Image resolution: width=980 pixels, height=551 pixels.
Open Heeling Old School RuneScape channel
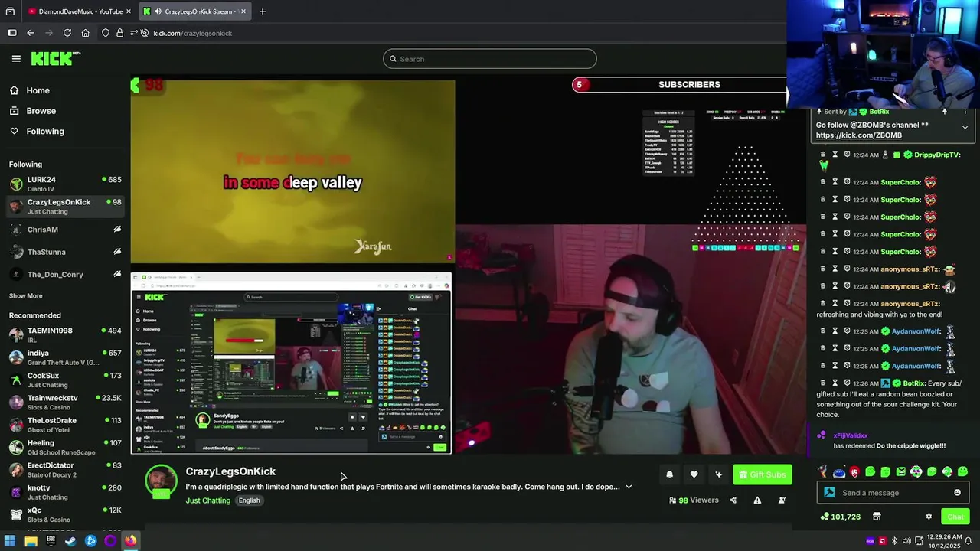(65, 447)
